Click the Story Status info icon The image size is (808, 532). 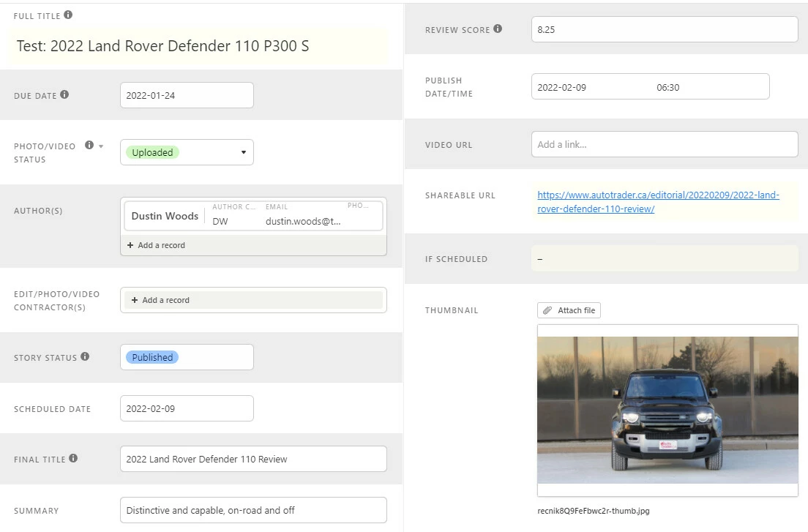coord(85,356)
